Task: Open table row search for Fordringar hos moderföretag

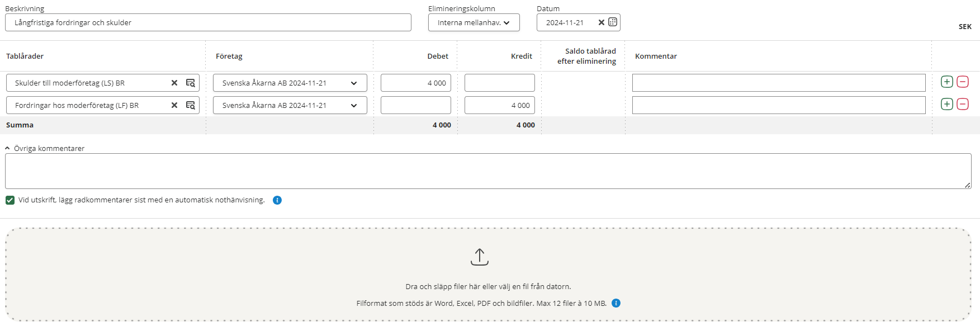Action: tap(191, 105)
